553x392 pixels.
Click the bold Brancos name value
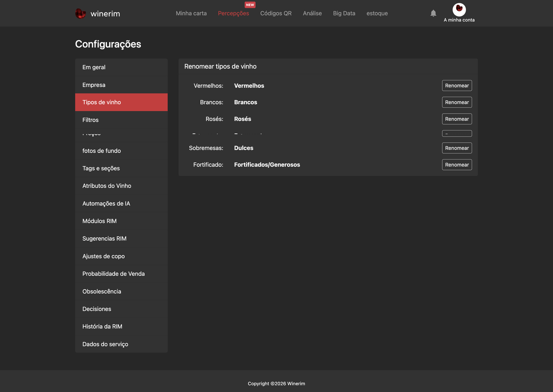click(x=246, y=102)
